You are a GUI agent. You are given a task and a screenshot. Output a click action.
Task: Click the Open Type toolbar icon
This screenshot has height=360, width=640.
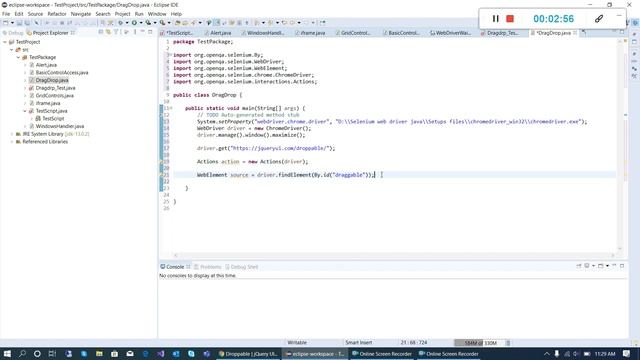(177, 23)
